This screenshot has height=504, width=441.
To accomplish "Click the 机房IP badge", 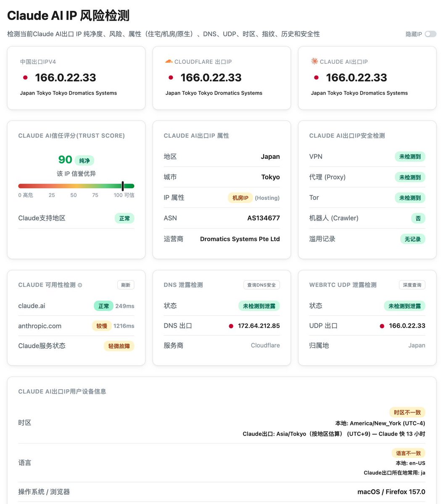I will [240, 198].
